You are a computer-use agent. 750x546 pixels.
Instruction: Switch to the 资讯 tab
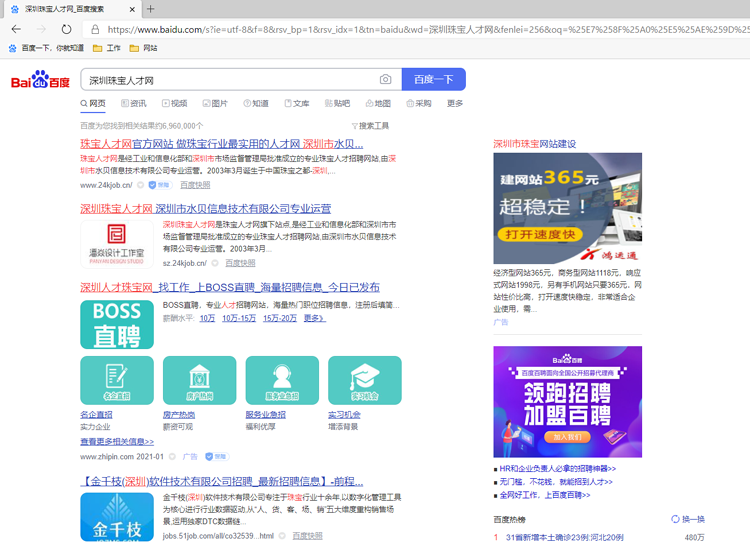pyautogui.click(x=134, y=103)
